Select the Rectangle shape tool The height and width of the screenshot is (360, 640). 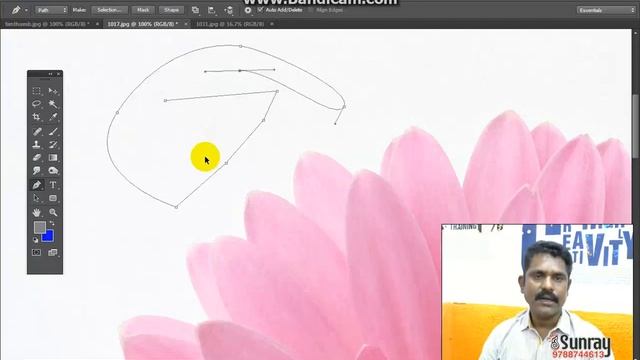(53, 198)
